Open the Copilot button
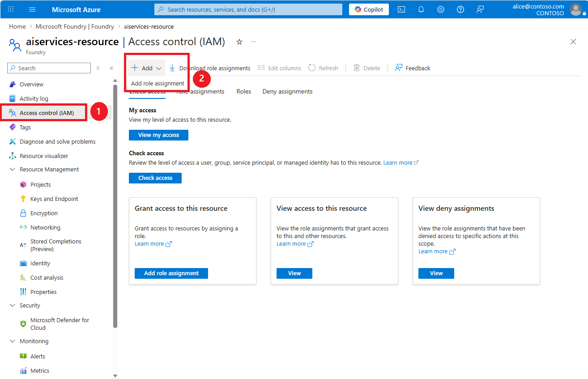The image size is (588, 379). pyautogui.click(x=369, y=9)
